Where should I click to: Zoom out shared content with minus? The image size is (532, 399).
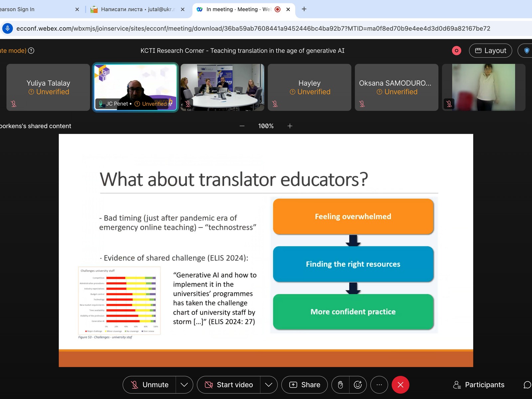point(242,126)
